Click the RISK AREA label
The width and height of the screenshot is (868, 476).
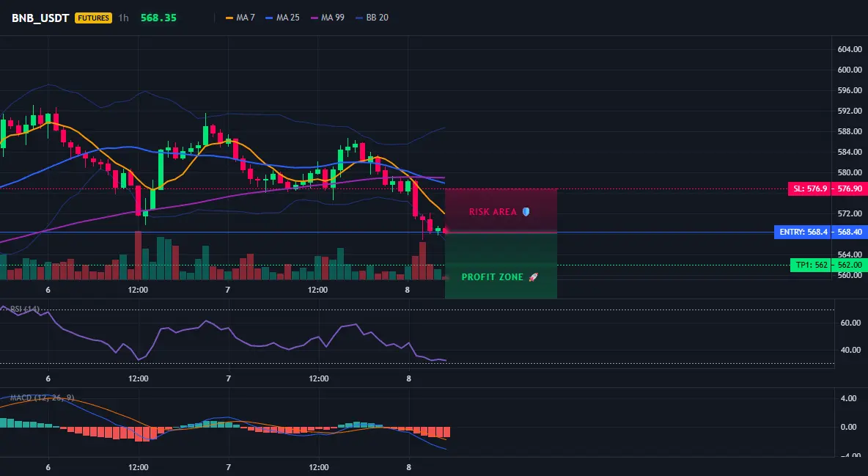pyautogui.click(x=499, y=212)
